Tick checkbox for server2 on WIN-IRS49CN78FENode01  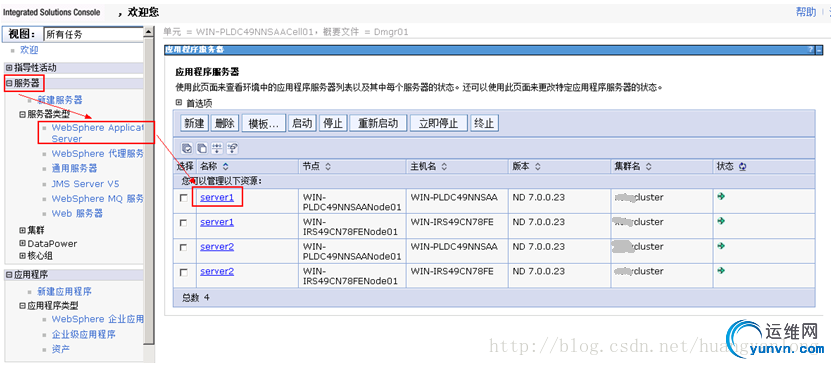pyautogui.click(x=184, y=272)
